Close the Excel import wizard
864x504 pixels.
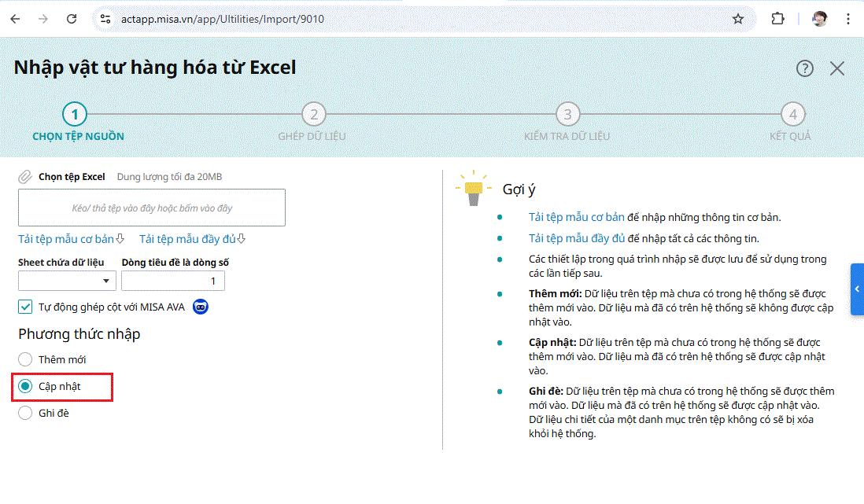click(837, 68)
